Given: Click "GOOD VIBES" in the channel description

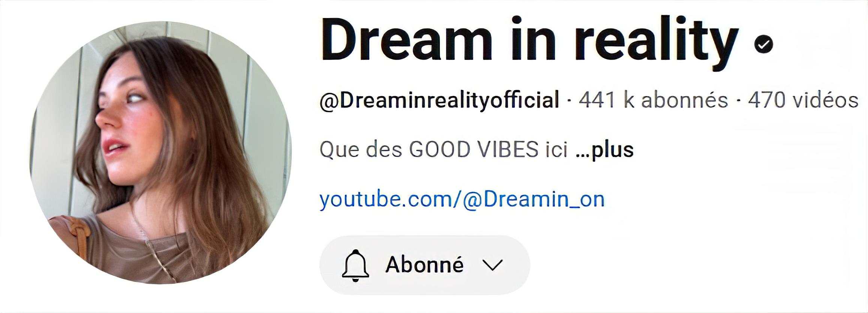Looking at the screenshot, I should [474, 149].
